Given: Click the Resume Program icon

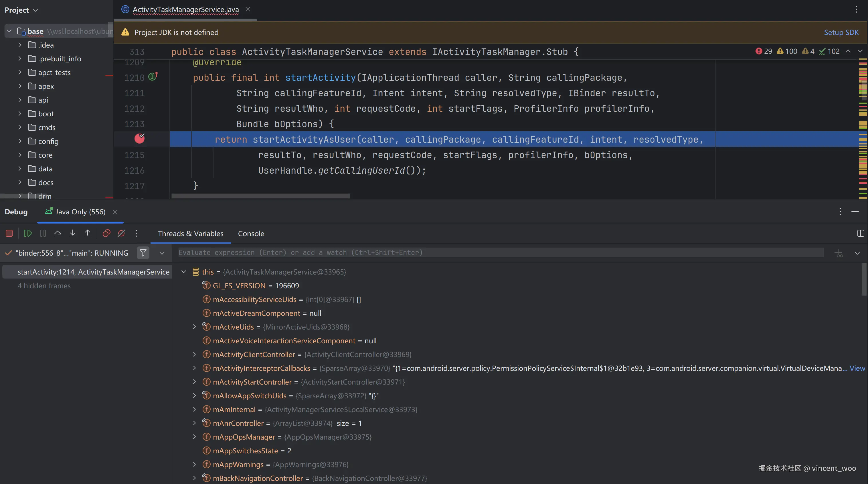Looking at the screenshot, I should (28, 233).
